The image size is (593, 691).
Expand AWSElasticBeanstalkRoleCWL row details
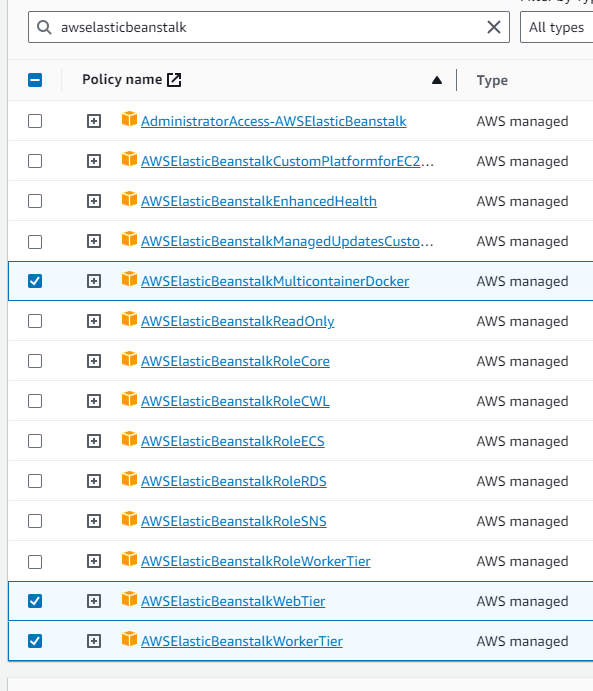(x=94, y=401)
